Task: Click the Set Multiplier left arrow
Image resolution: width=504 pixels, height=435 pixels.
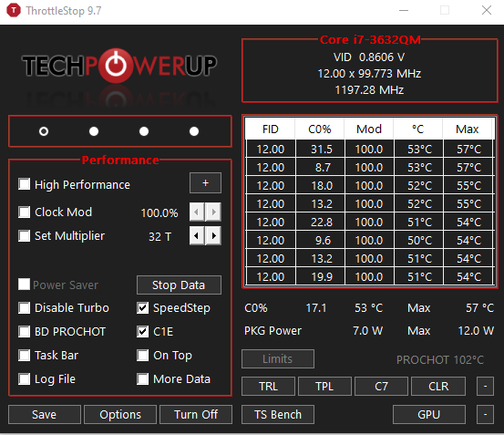Action: click(x=197, y=236)
